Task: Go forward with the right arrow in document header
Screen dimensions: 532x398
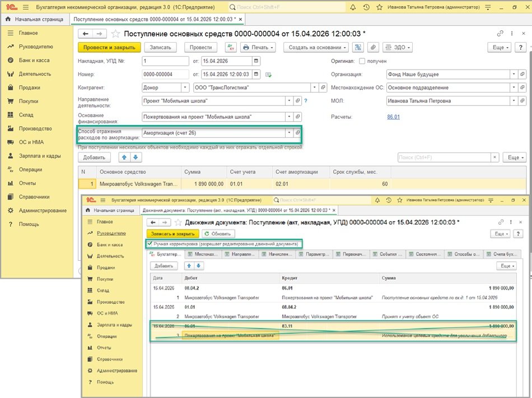Action: 100,34
